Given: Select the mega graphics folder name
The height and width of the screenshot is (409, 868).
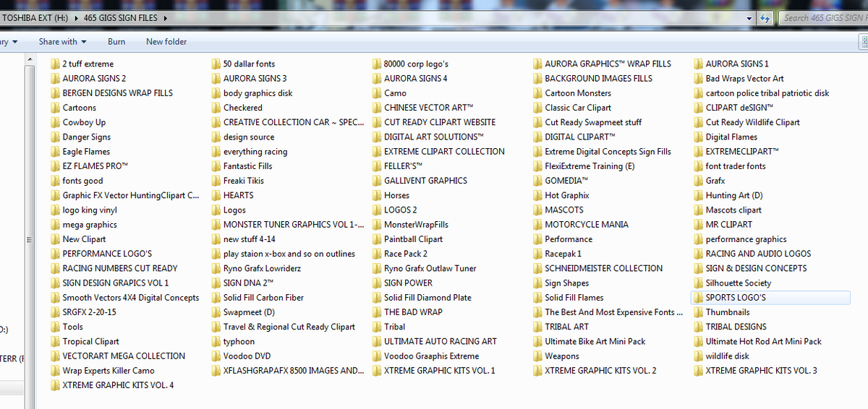Looking at the screenshot, I should pos(90,225).
